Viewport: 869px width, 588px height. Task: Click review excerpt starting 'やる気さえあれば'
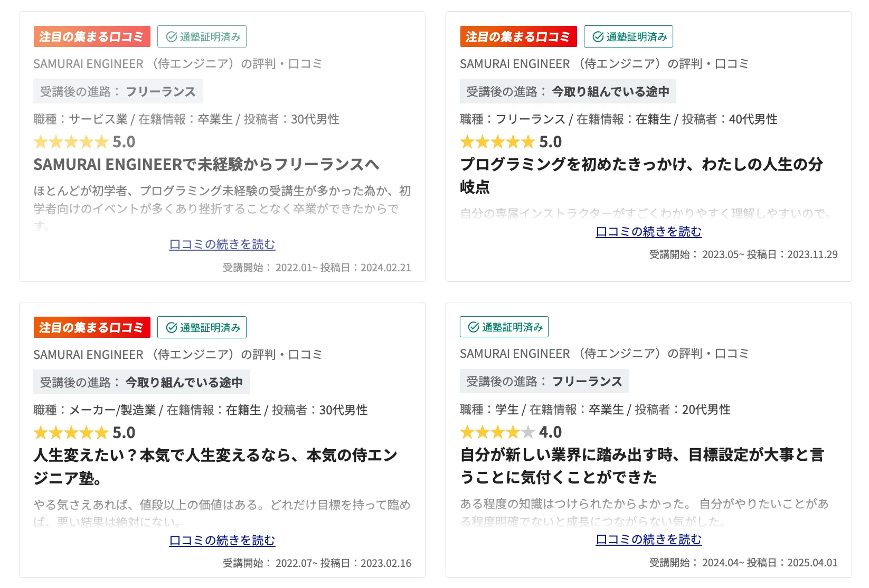pos(222,513)
